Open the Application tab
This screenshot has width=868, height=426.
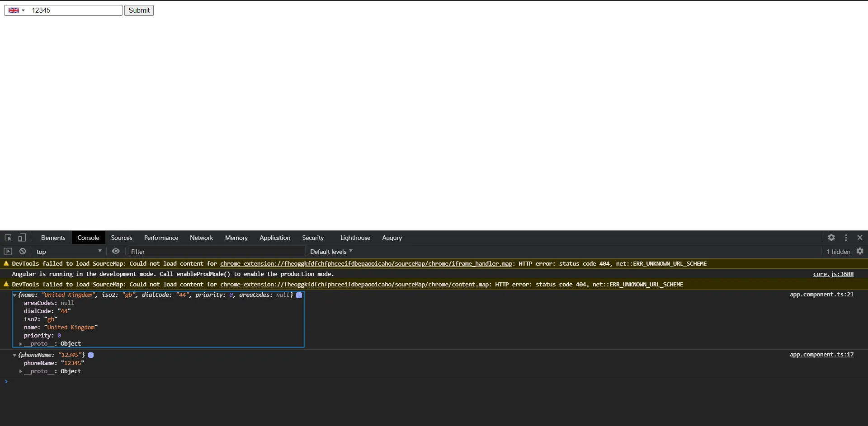point(275,238)
